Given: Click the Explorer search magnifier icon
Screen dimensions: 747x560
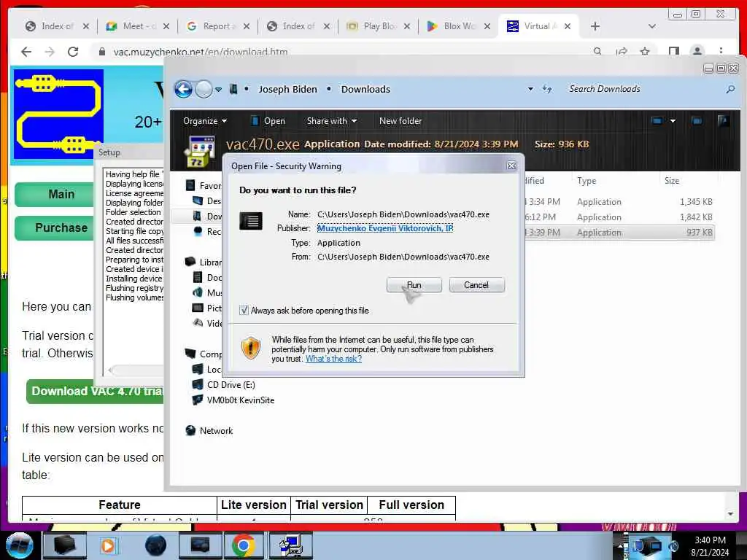Looking at the screenshot, I should (730, 89).
